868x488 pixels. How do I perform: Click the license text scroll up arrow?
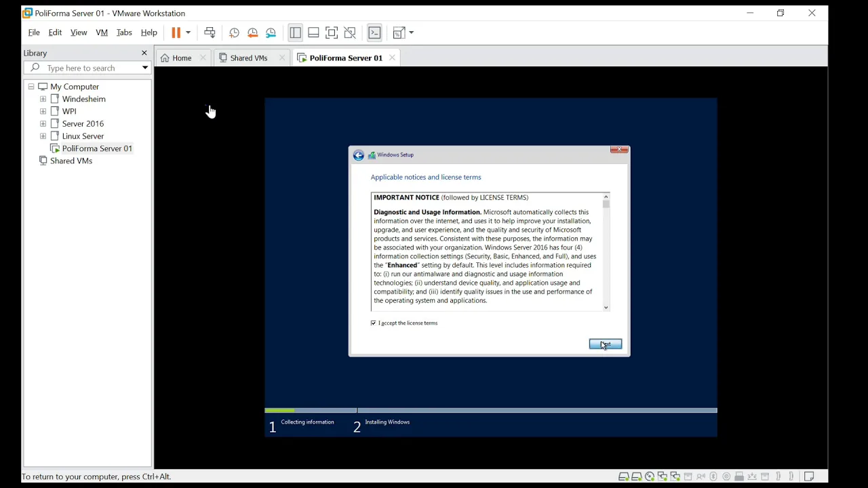click(606, 197)
